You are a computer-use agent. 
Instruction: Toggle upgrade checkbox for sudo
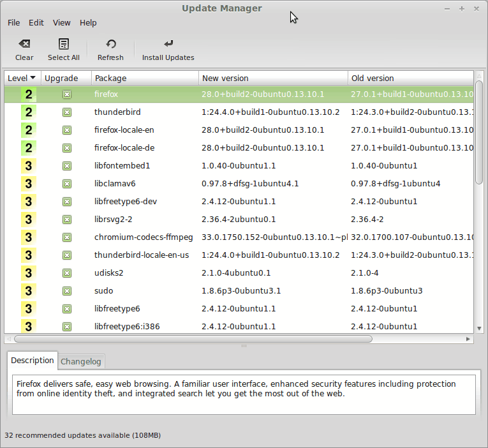click(67, 291)
